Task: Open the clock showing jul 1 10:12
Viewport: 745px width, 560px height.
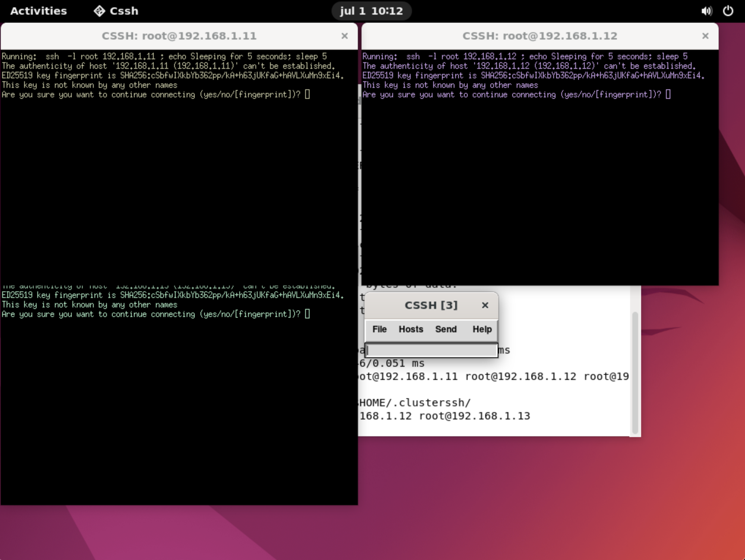Action: click(371, 11)
